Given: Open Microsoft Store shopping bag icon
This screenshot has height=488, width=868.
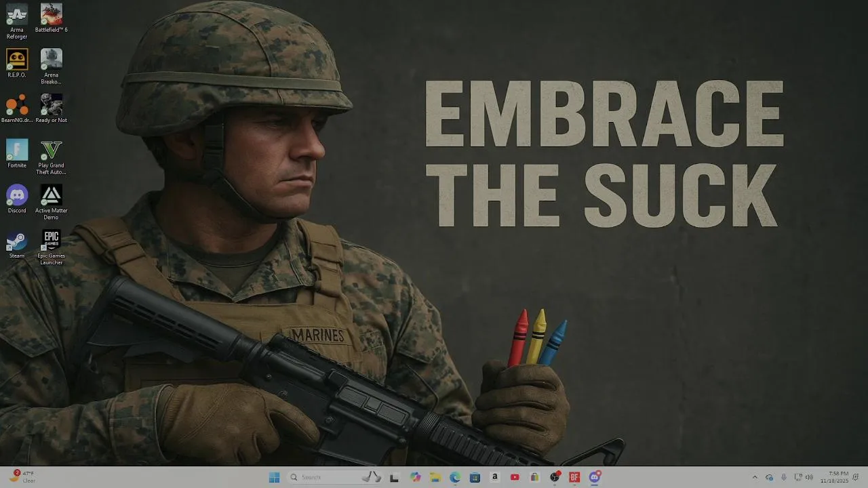Looking at the screenshot, I should click(x=534, y=477).
